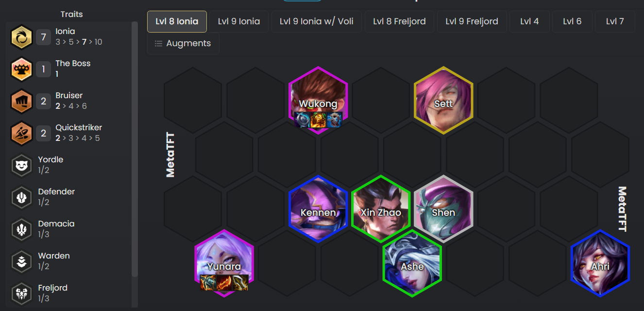Click the Bruiser trait fist icon
The width and height of the screenshot is (644, 311).
click(x=21, y=101)
